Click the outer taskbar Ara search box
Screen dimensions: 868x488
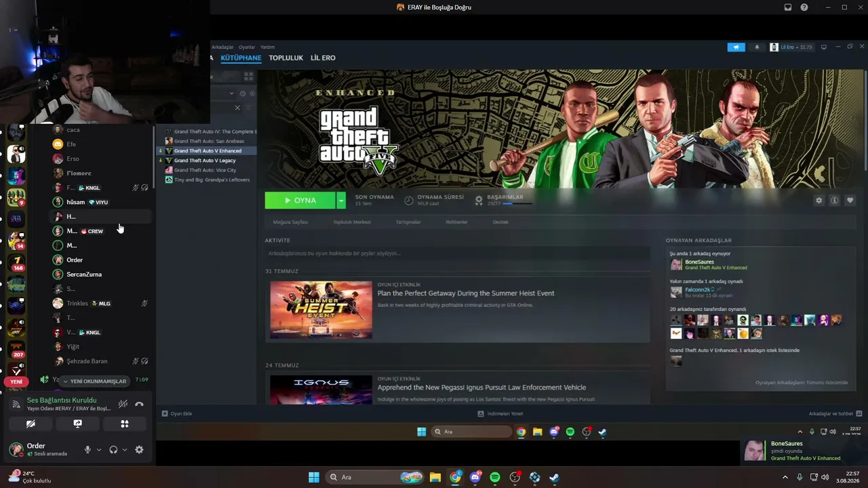tap(374, 477)
